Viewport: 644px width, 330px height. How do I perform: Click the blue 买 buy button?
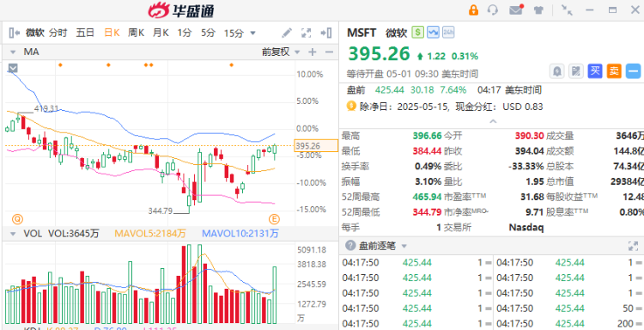[595, 71]
